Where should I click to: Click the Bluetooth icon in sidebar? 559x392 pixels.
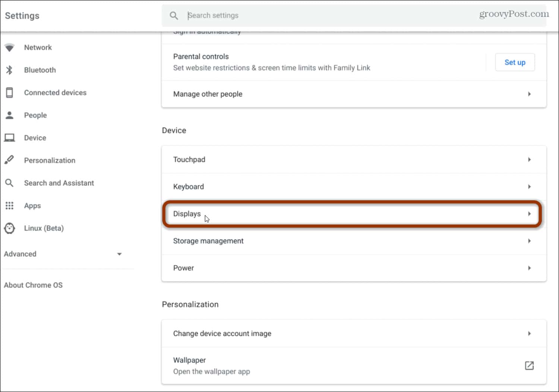(9, 70)
